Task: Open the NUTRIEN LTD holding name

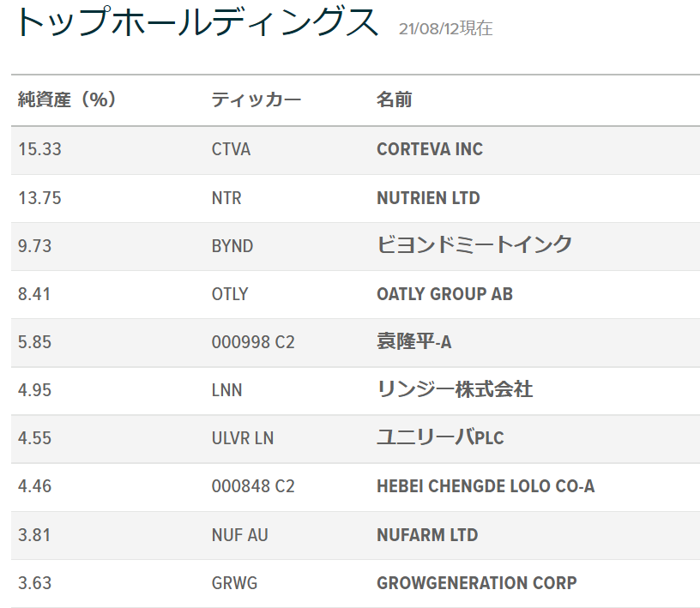Action: tap(428, 198)
